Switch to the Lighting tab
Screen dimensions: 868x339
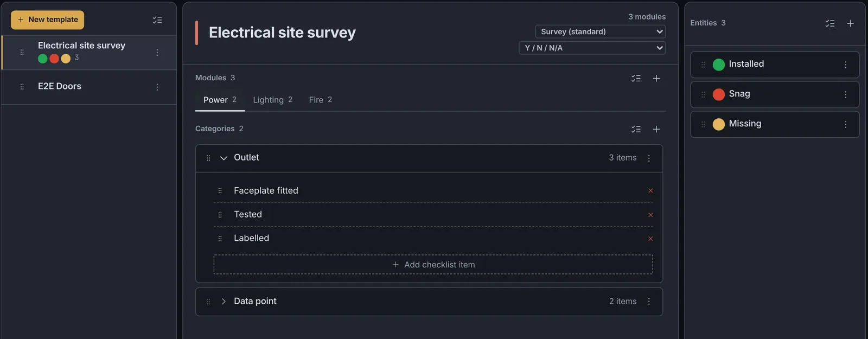tap(272, 100)
